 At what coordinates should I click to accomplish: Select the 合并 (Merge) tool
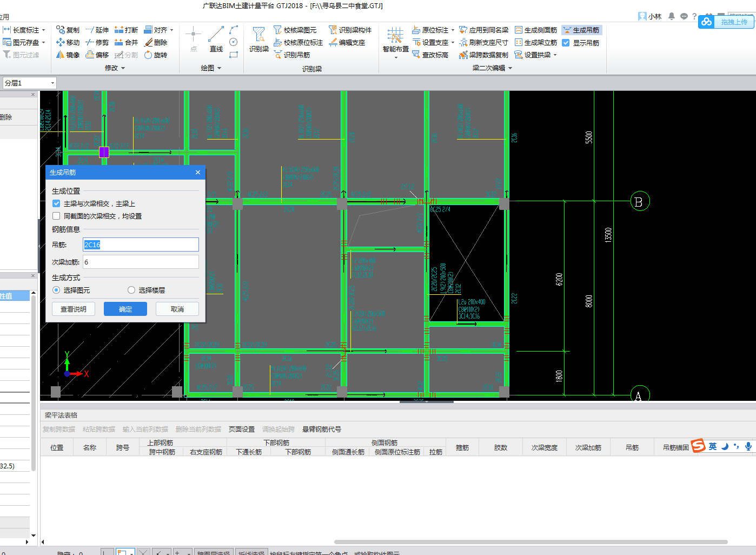point(126,42)
